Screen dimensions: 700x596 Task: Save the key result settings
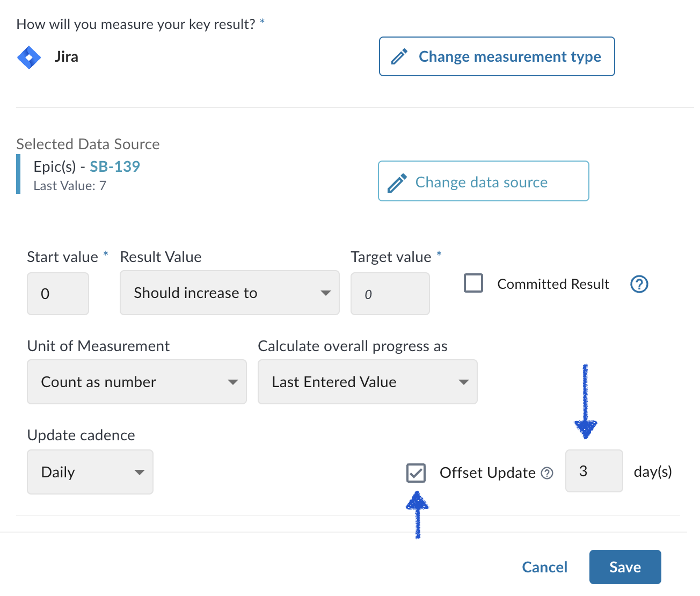pyautogui.click(x=625, y=567)
